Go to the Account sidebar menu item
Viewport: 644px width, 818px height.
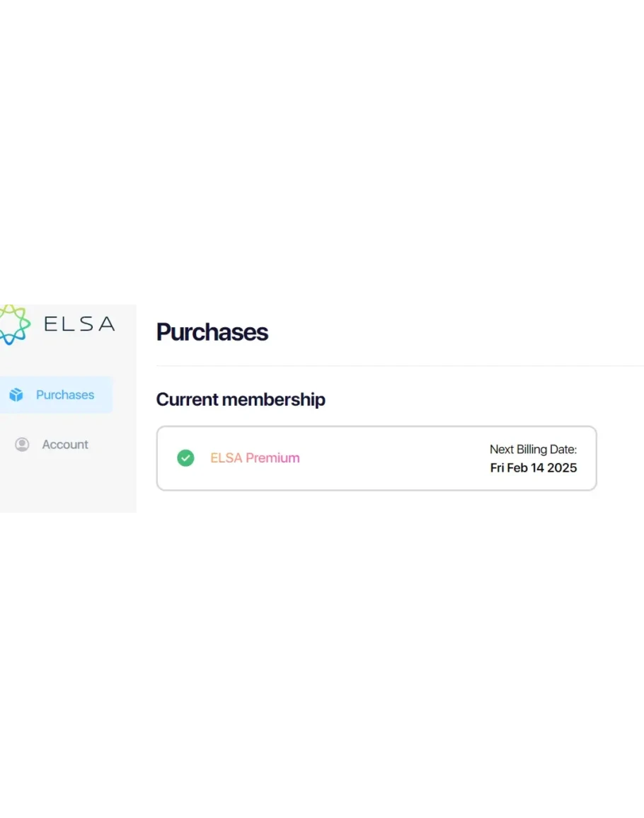pos(64,445)
